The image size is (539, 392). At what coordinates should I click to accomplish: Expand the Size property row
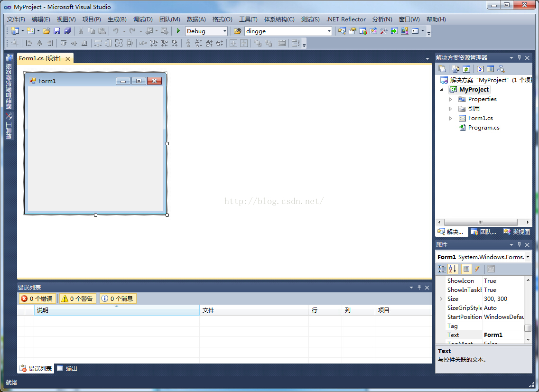(441, 299)
